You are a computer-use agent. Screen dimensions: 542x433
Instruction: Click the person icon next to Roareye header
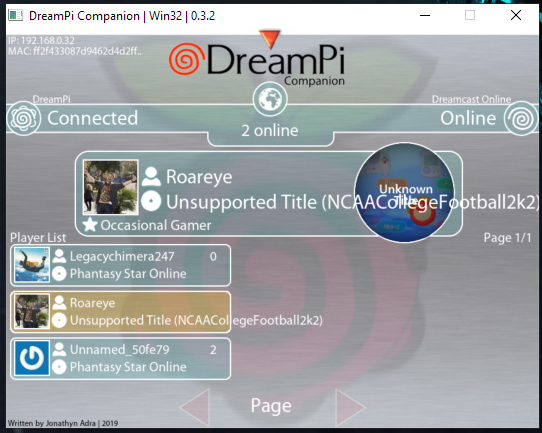tap(151, 177)
